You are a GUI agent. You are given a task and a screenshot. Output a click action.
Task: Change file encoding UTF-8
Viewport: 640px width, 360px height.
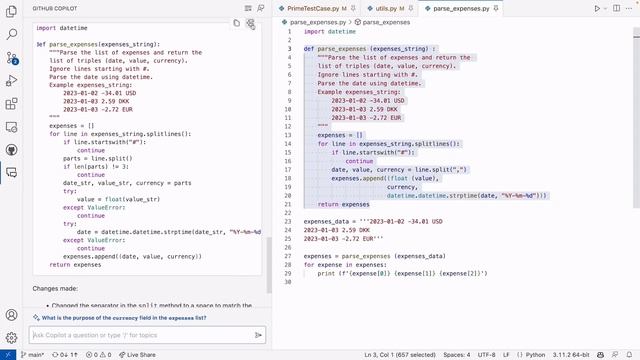pyautogui.click(x=486, y=355)
